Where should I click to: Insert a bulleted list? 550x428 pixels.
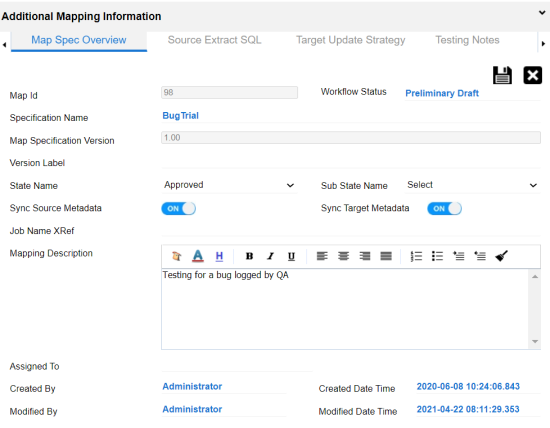437,256
